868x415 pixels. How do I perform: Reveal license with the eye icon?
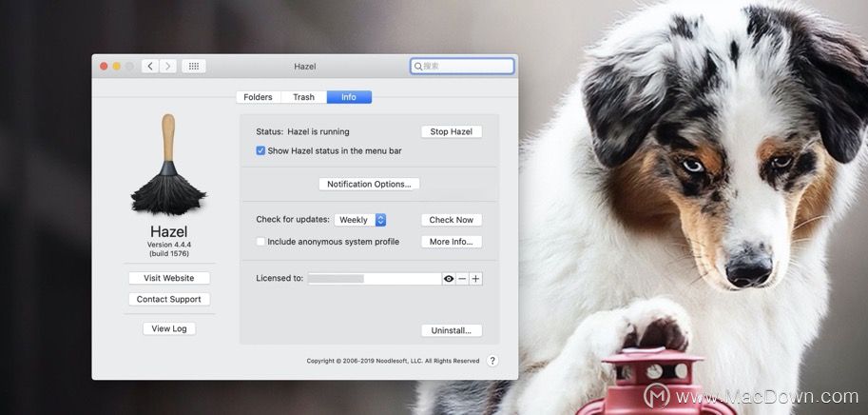pyautogui.click(x=449, y=279)
